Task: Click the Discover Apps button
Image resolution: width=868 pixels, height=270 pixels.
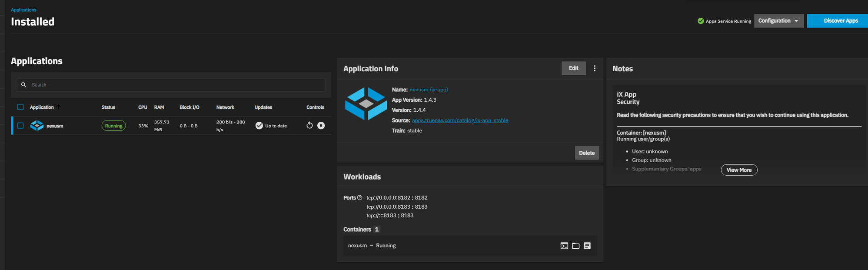Action: [x=838, y=21]
